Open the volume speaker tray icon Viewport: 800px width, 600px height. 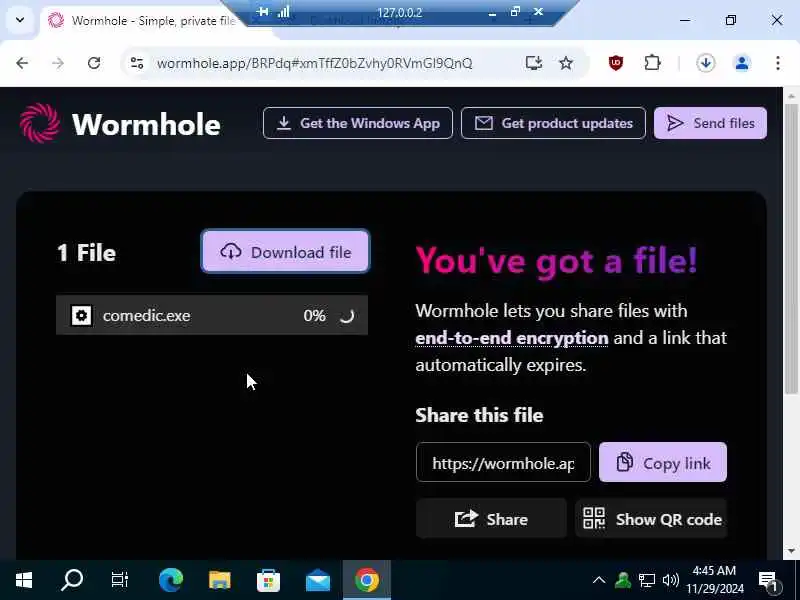point(670,580)
